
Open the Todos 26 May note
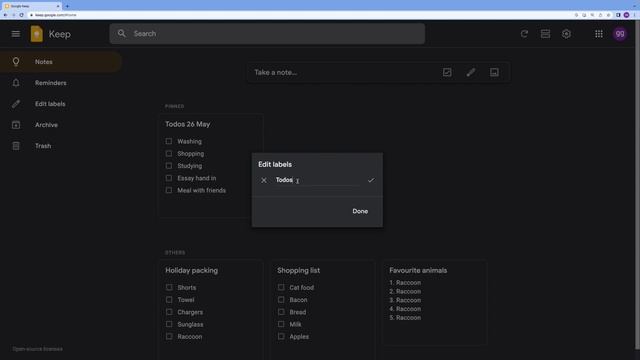click(210, 166)
